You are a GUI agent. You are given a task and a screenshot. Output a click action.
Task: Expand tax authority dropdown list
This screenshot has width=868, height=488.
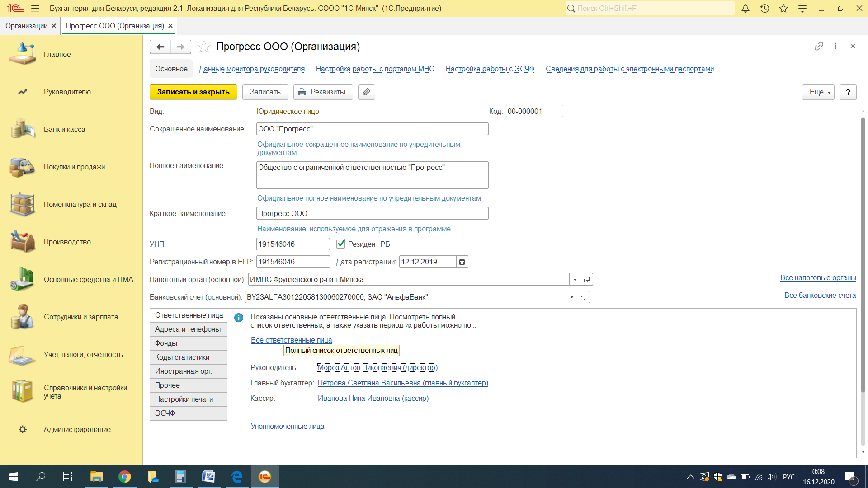(575, 279)
